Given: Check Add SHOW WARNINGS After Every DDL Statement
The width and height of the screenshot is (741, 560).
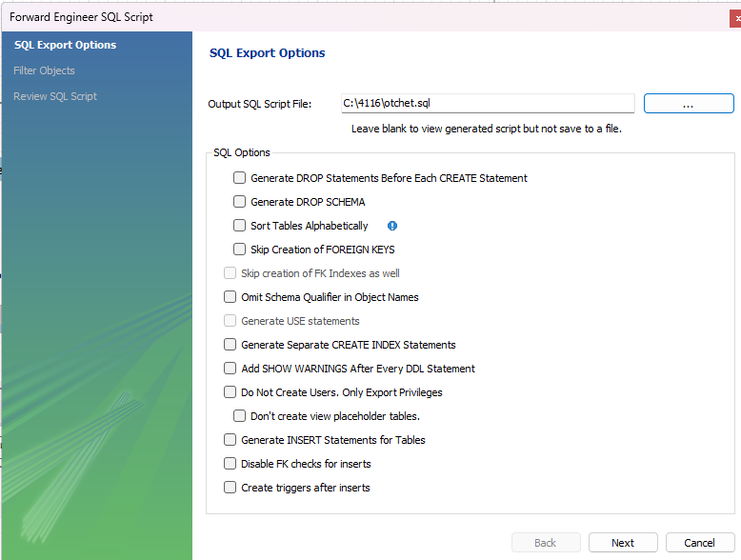Looking at the screenshot, I should 230,369.
